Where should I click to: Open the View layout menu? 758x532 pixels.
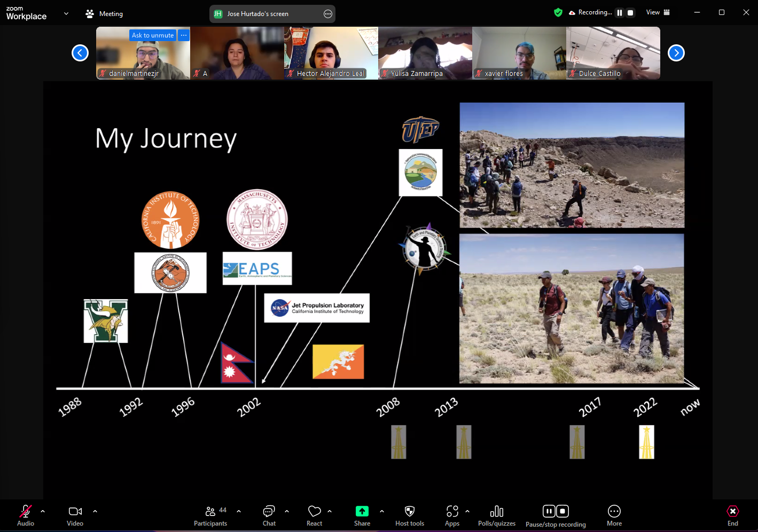point(658,12)
